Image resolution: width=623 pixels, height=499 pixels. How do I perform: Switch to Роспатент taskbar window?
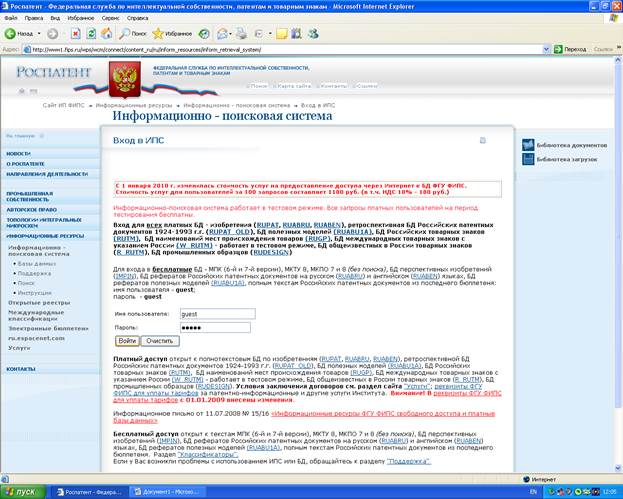click(89, 492)
